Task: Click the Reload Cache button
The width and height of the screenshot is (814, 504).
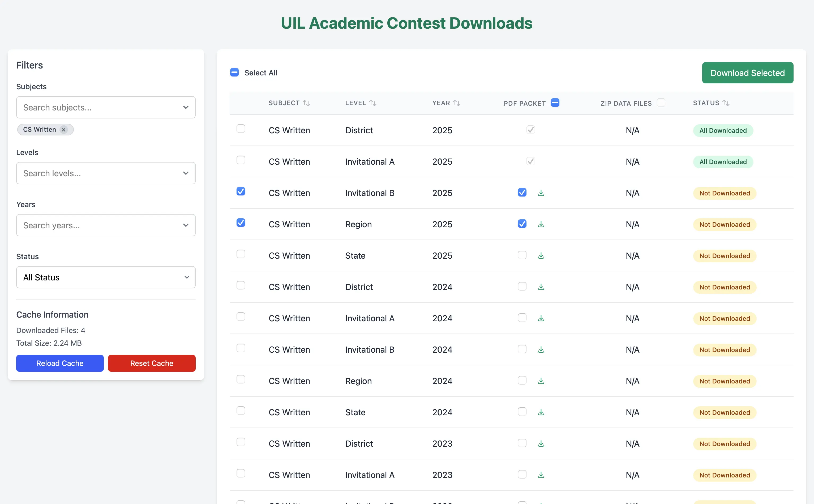Action: [60, 363]
